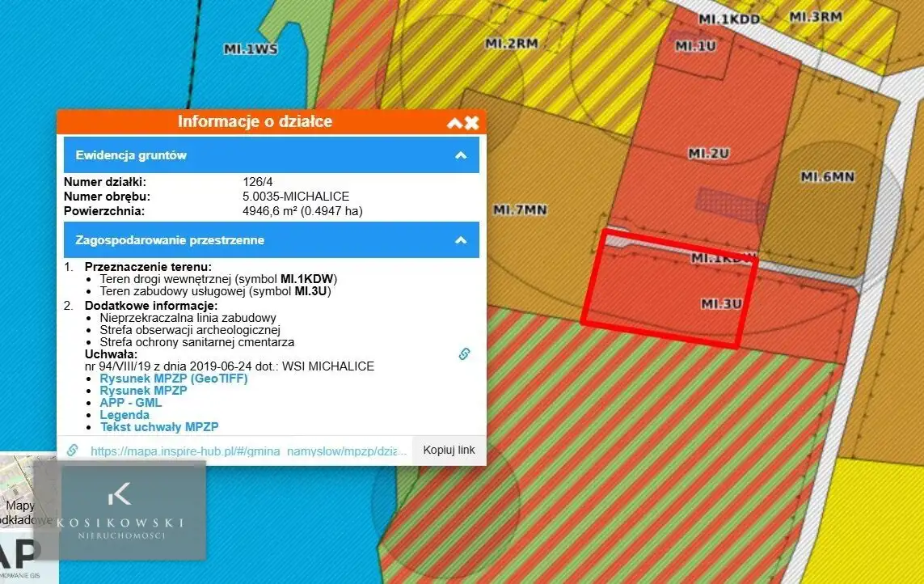924x584 pixels.
Task: Collapse Zagospodarowanie przestrzenne section chevron
Action: point(461,240)
